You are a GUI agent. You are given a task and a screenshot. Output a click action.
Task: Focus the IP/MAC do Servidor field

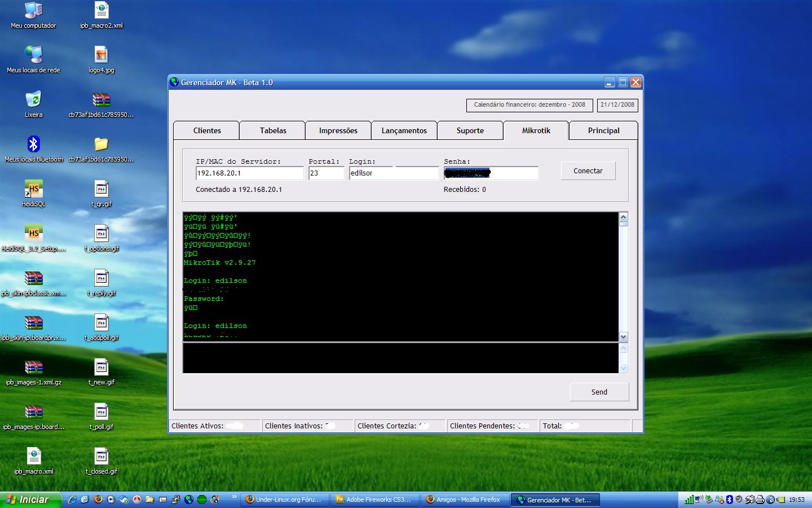tap(249, 173)
